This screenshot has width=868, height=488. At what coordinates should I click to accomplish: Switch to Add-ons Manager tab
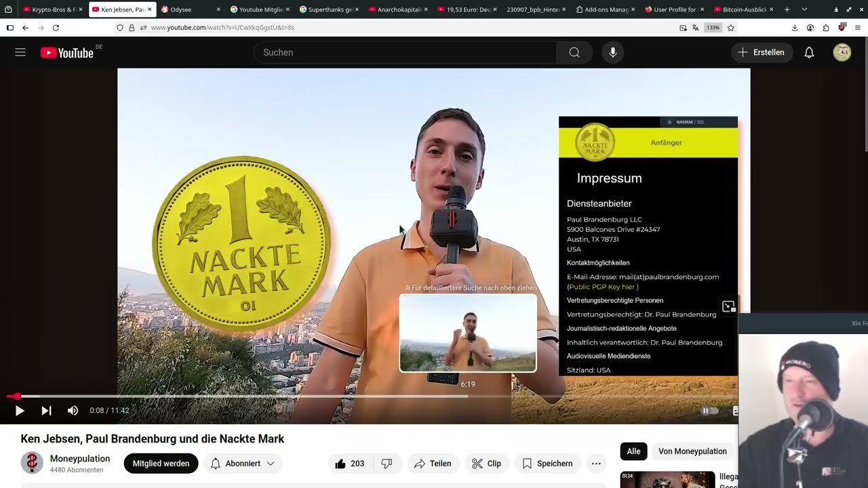(606, 9)
